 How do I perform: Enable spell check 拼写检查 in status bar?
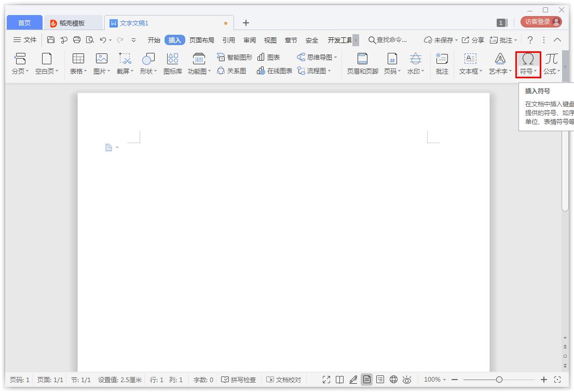click(239, 379)
